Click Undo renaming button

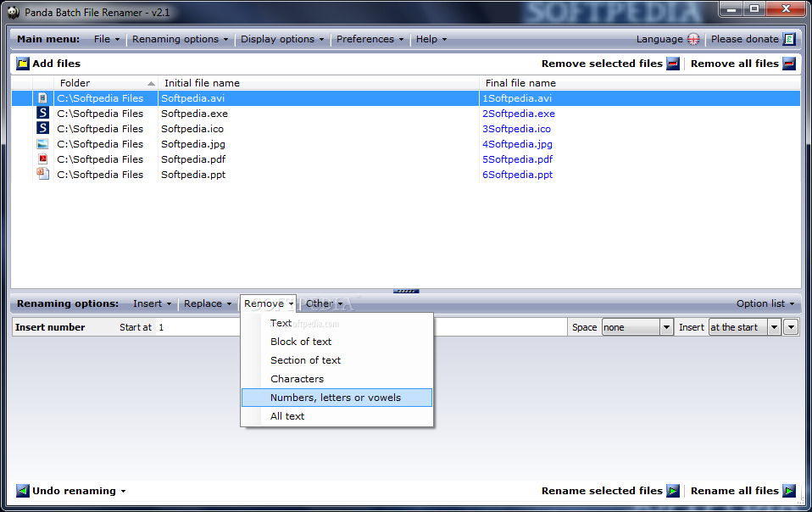pyautogui.click(x=71, y=490)
